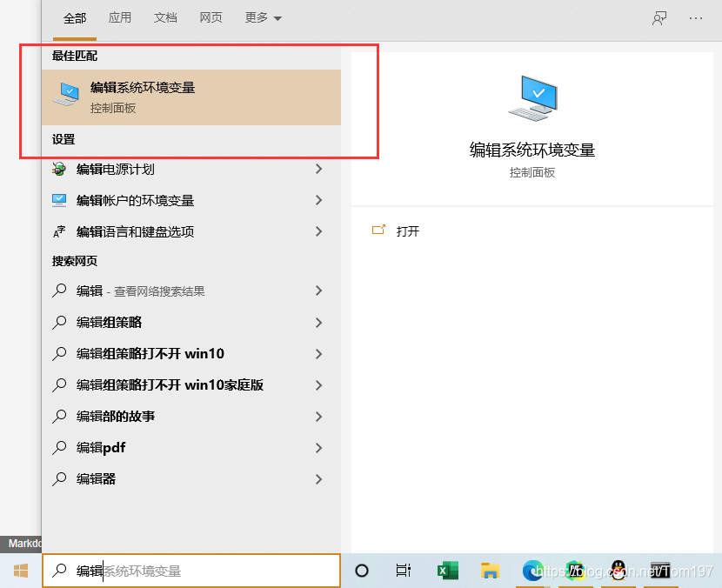Open the 更多 dropdown menu
This screenshot has width=722, height=588.
(263, 18)
